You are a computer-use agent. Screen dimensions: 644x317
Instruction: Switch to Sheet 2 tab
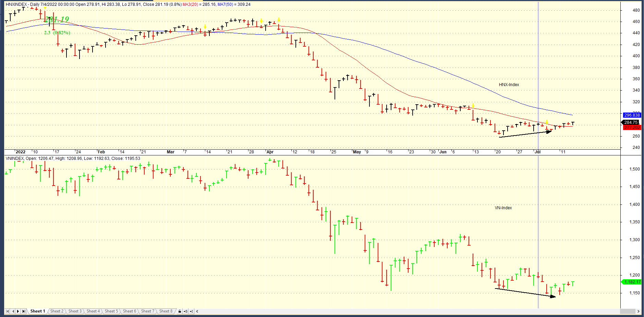point(57,311)
